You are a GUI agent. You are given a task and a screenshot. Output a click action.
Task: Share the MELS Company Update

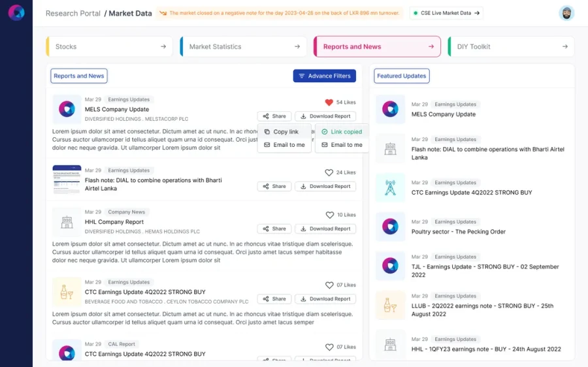(x=274, y=116)
